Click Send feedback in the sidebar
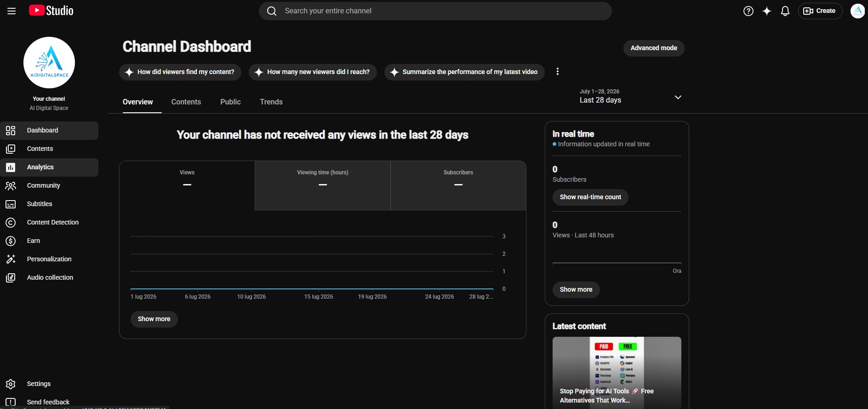The image size is (868, 409). tap(49, 402)
